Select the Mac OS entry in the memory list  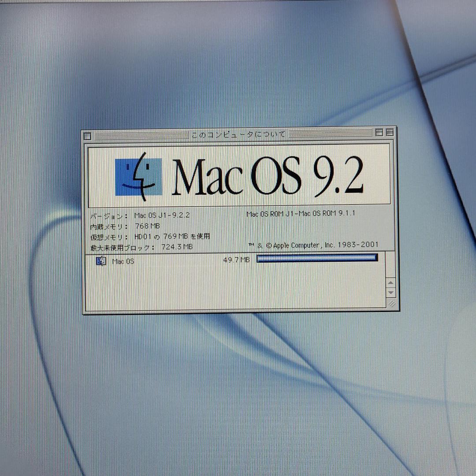point(123,260)
